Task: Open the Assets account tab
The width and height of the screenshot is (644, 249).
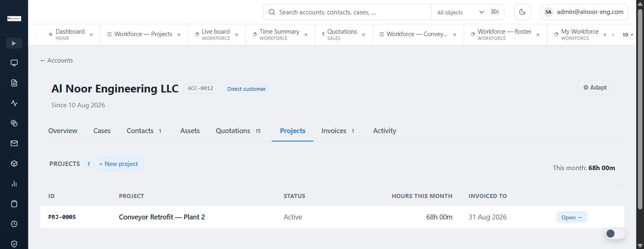Action: 190,131
